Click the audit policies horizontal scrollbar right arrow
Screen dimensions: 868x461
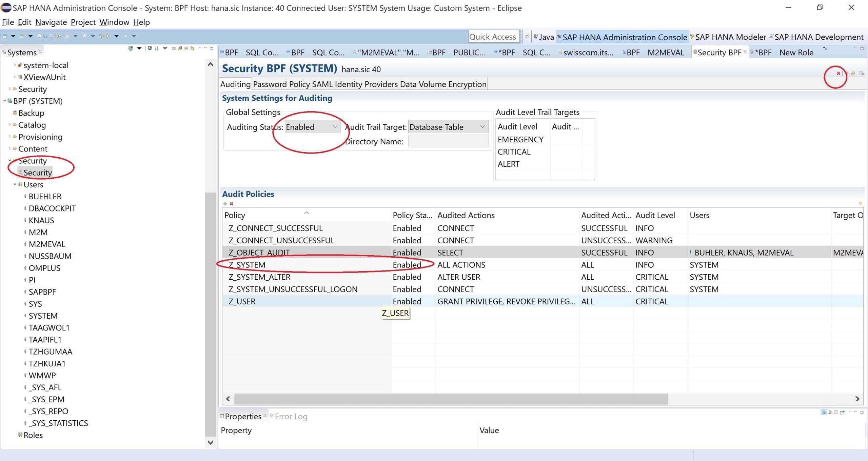click(x=857, y=399)
